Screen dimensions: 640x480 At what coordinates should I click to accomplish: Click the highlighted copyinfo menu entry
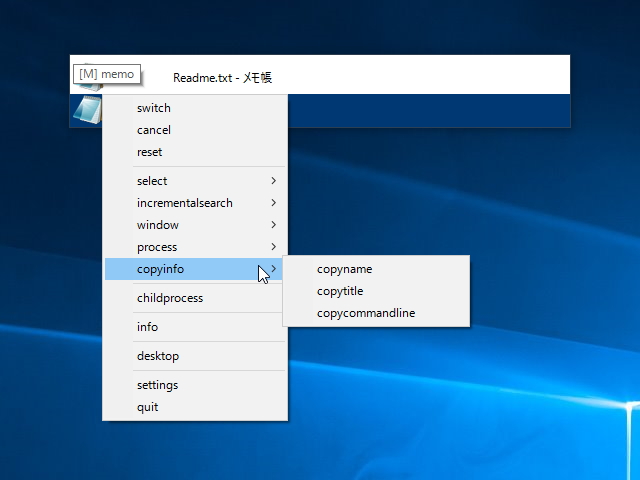coord(195,269)
